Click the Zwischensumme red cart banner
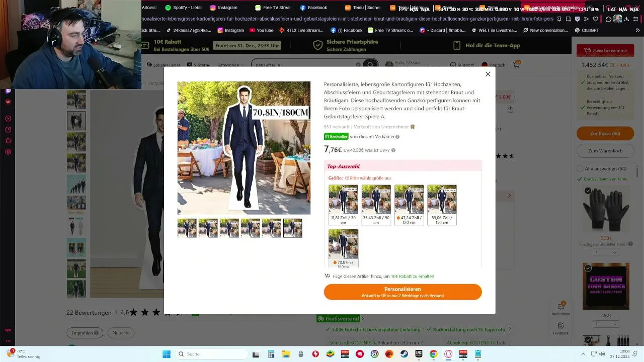The width and height of the screenshot is (644, 362). pos(605,51)
